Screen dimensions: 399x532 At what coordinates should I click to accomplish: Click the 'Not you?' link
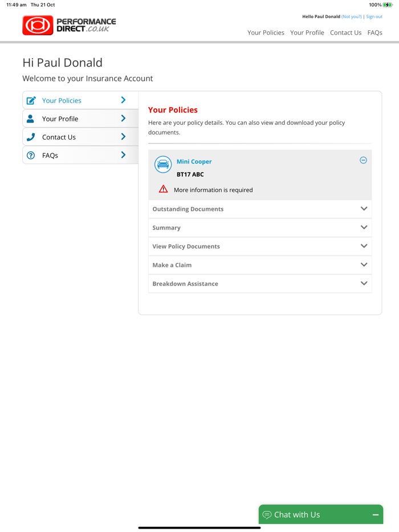(x=351, y=17)
